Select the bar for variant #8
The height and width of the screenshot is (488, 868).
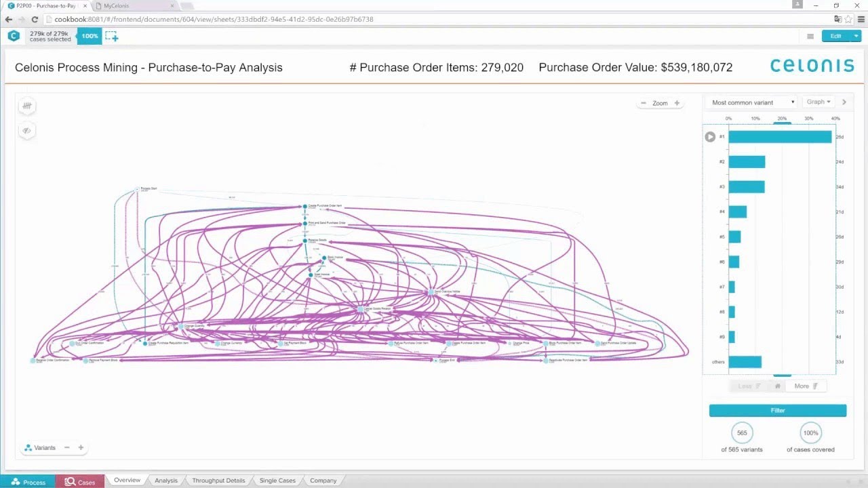[732, 312]
